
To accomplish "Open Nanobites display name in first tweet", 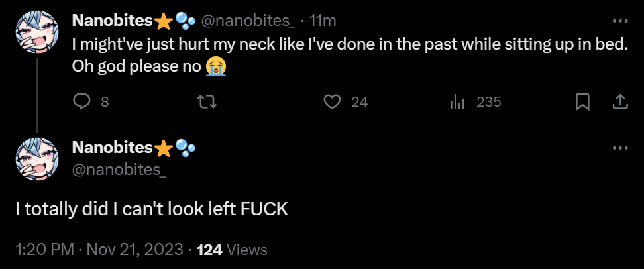I will [112, 21].
